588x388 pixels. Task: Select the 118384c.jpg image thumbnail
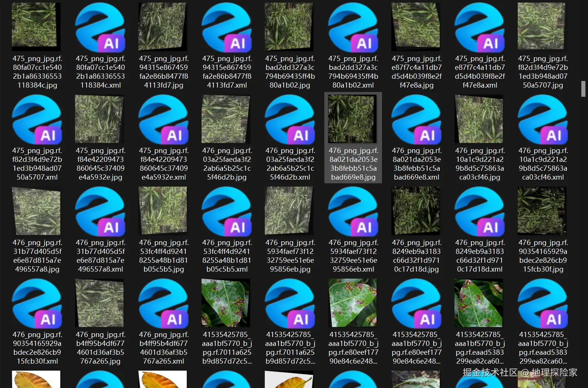36,27
